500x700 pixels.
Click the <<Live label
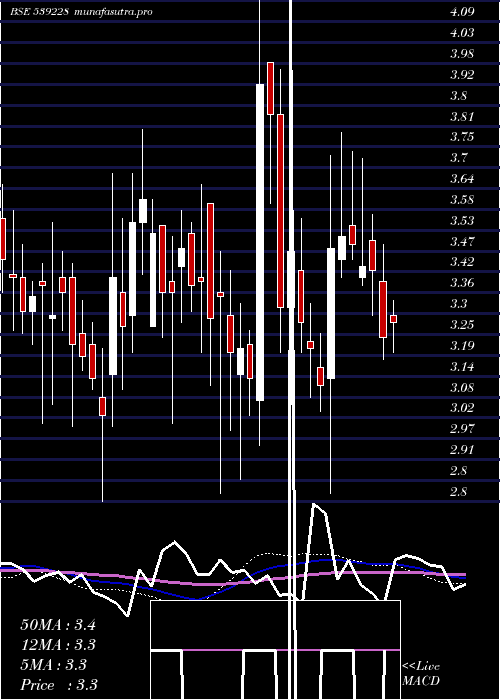(421, 667)
